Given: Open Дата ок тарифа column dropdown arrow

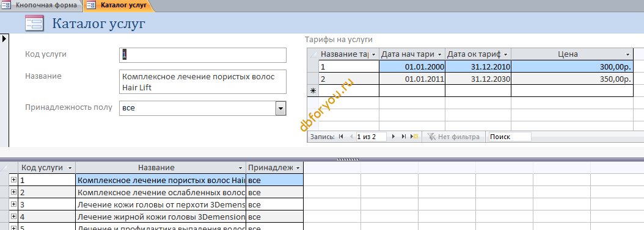Looking at the screenshot, I should [505, 54].
